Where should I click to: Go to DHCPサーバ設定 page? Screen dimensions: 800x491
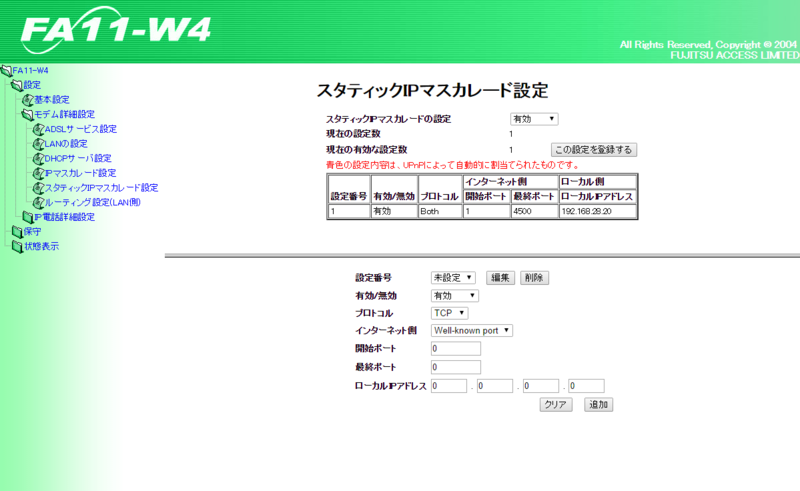click(78, 158)
